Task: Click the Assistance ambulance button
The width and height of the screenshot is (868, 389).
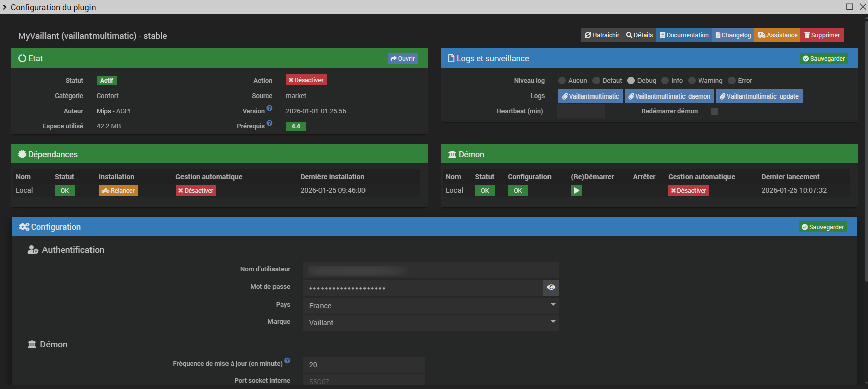Action: 777,35
